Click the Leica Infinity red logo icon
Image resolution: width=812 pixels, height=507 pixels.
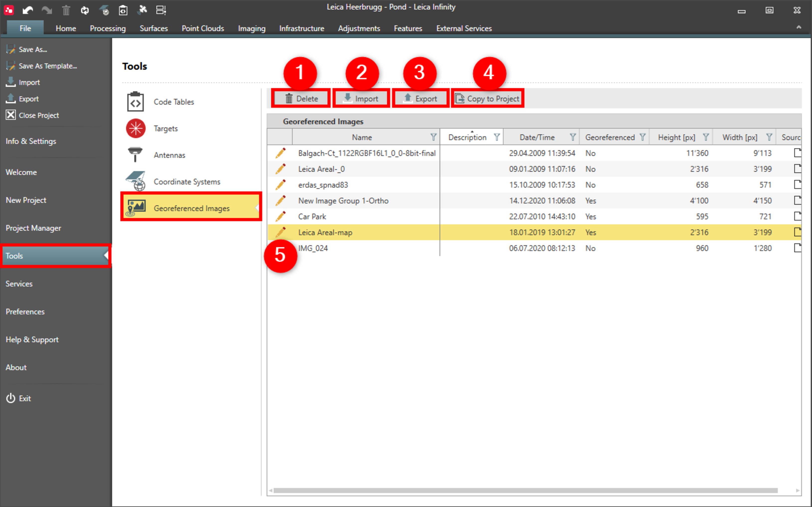9,10
